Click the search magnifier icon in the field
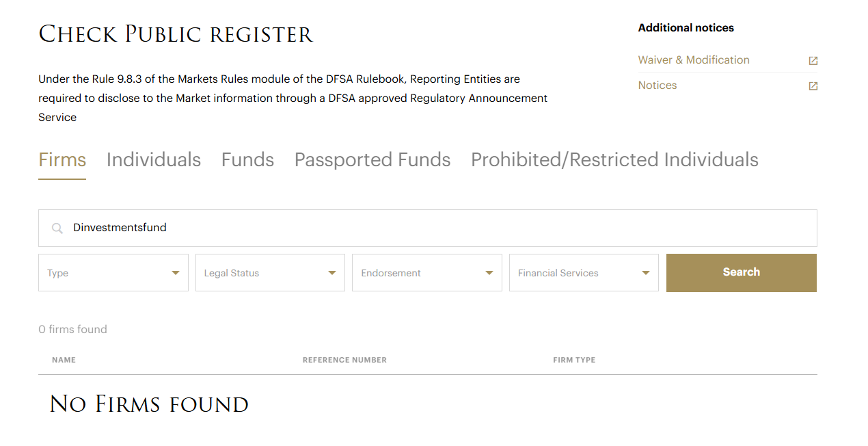868x446 pixels. coord(57,228)
